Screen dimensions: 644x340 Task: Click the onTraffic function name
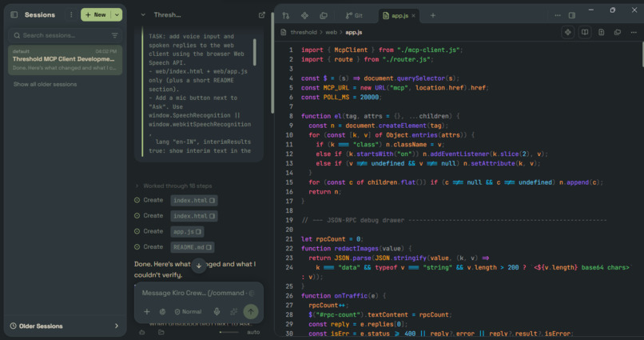352,295
